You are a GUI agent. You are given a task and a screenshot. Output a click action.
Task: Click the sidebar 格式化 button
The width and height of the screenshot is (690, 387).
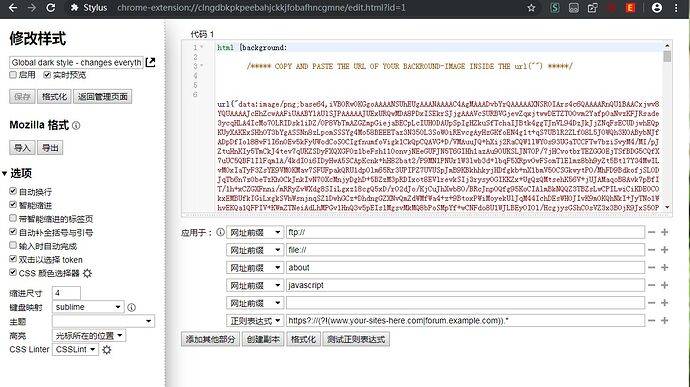[x=54, y=96]
